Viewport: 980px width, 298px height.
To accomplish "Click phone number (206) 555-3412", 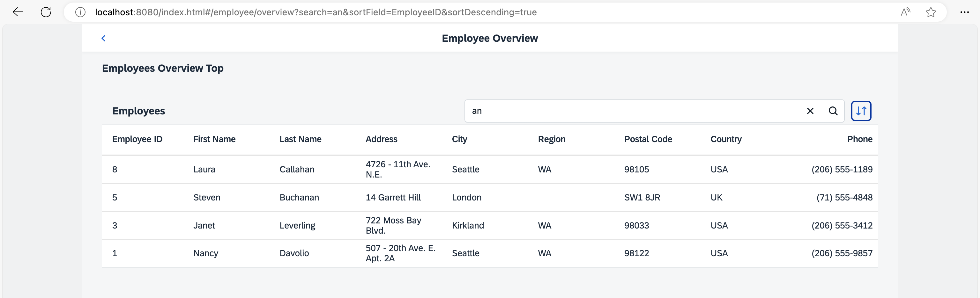I will 842,226.
